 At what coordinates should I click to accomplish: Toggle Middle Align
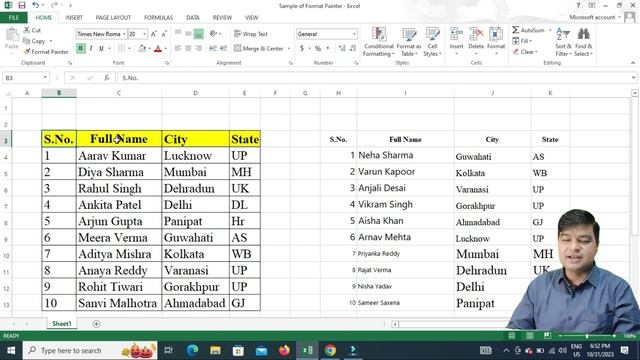188,34
